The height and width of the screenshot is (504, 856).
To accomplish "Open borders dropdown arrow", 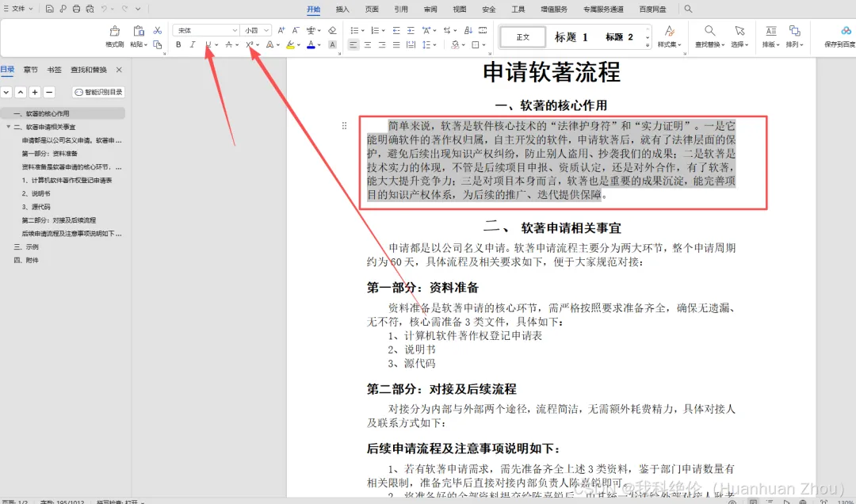I will pos(483,45).
